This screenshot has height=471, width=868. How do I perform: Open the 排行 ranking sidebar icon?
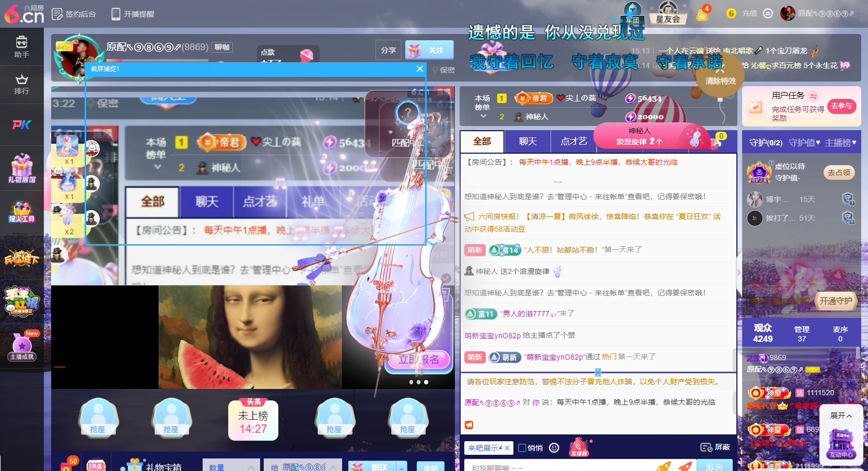coord(21,85)
